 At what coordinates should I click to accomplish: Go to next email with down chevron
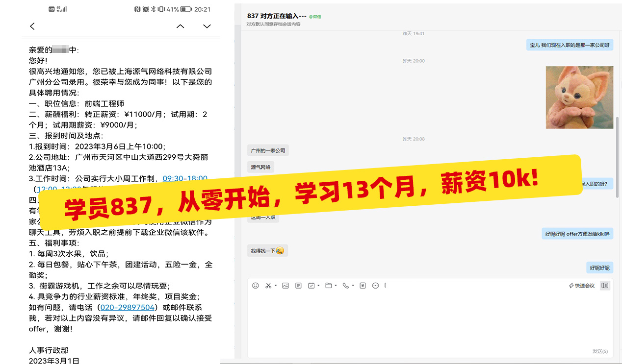[x=207, y=26]
